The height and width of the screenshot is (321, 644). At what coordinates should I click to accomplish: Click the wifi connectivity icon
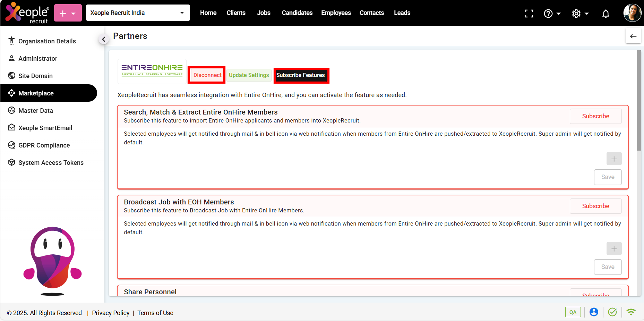pos(631,312)
